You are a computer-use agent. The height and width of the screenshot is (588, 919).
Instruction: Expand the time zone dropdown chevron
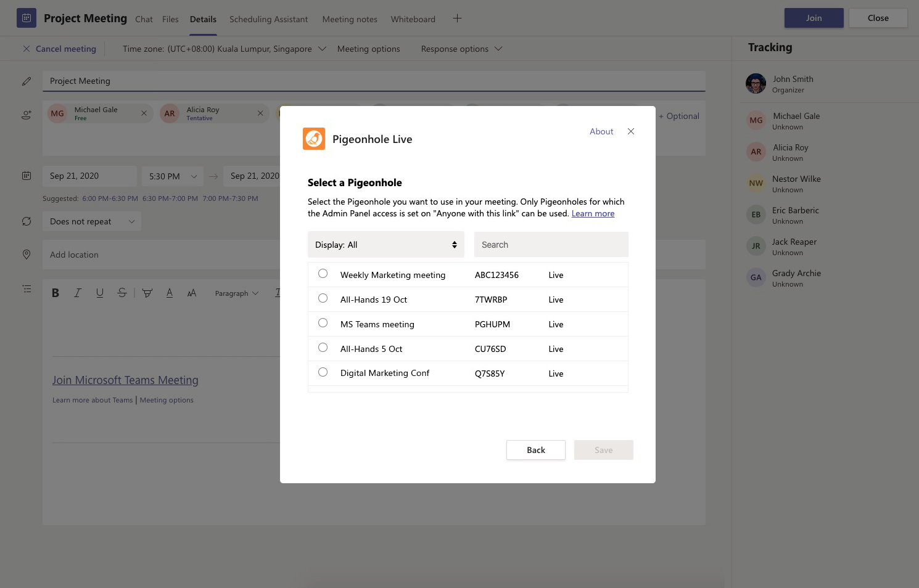pyautogui.click(x=322, y=49)
